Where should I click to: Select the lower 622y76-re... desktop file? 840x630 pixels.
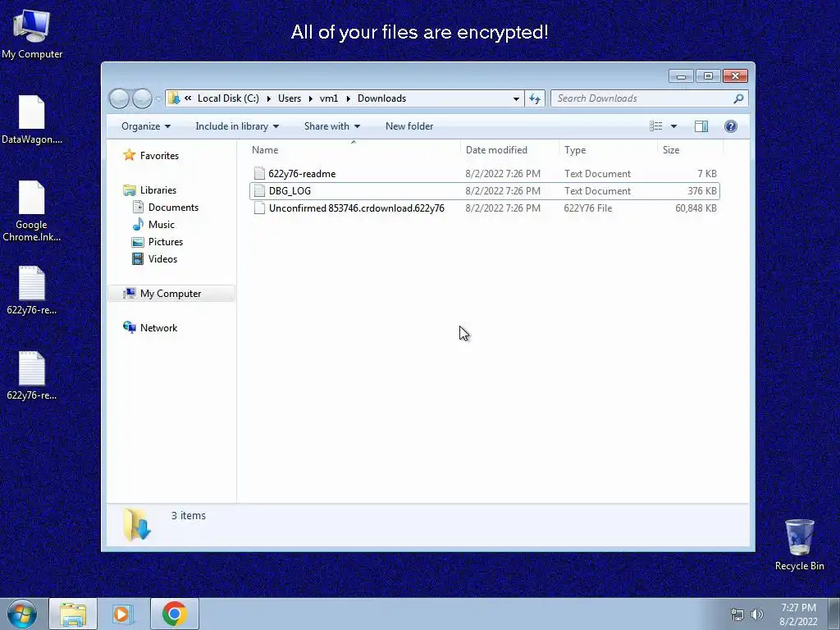32,376
